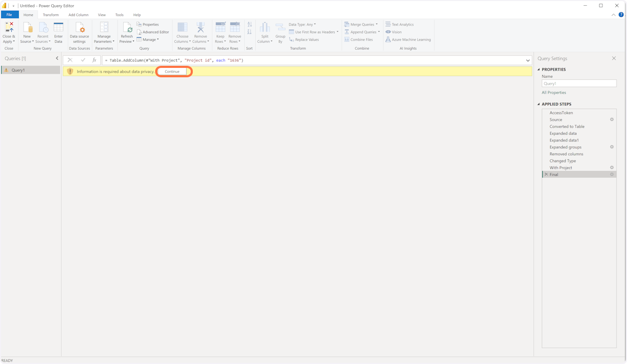This screenshot has height=364, width=627.
Task: Confirm the formula with the checkmark icon
Action: pos(83,60)
